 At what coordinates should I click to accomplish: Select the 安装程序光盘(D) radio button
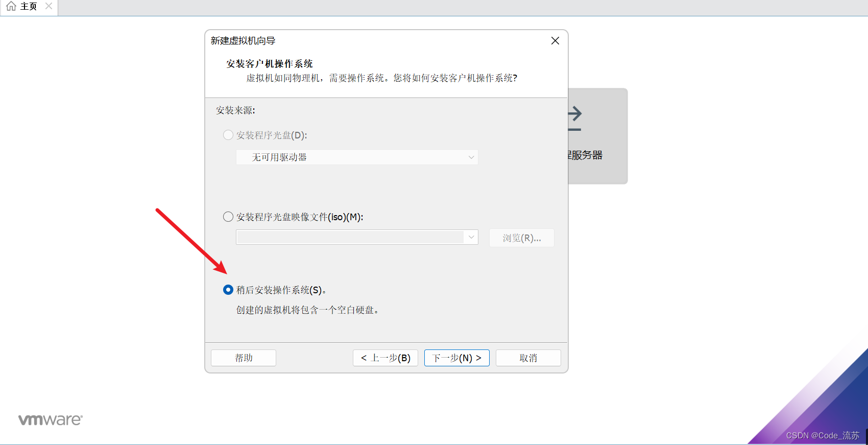coord(228,135)
